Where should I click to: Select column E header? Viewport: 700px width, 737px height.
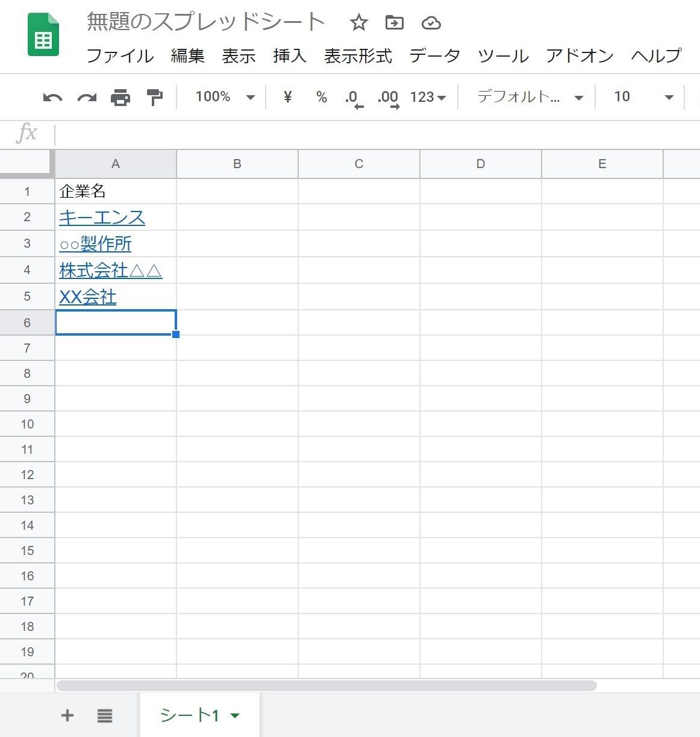pyautogui.click(x=602, y=164)
